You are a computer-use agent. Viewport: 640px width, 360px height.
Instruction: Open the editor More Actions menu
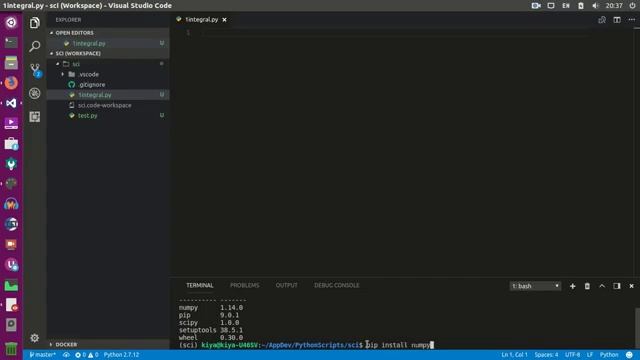point(631,20)
